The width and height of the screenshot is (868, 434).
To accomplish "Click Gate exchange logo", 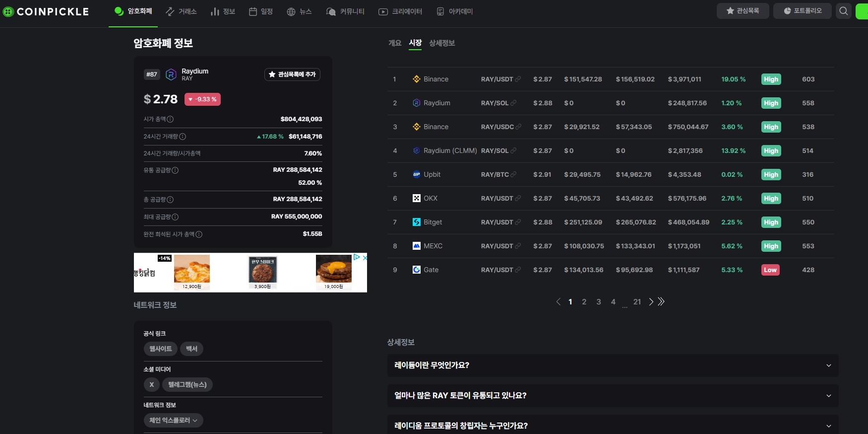I will pyautogui.click(x=417, y=270).
